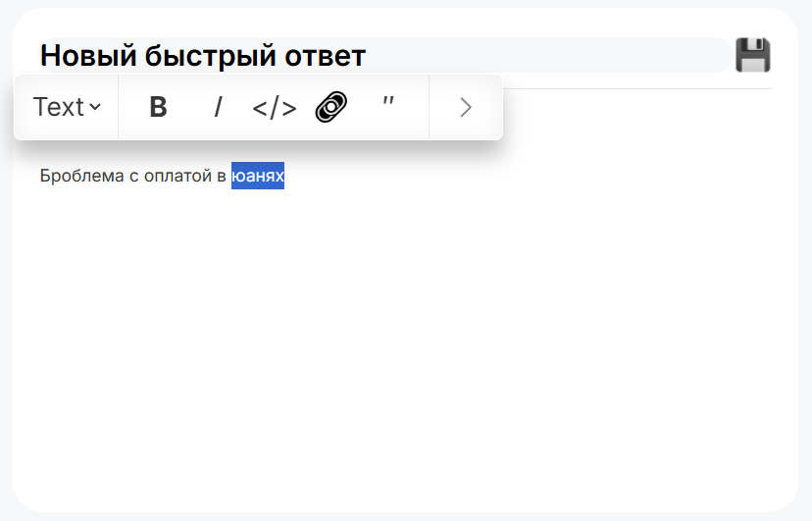Apply blockquote with the quote icon
The height and width of the screenshot is (521, 812).
point(388,104)
